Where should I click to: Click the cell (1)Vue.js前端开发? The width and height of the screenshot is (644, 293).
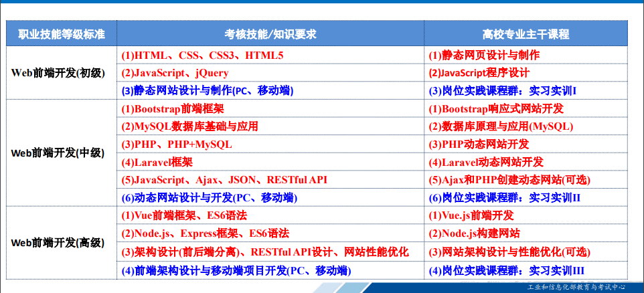[526, 215]
